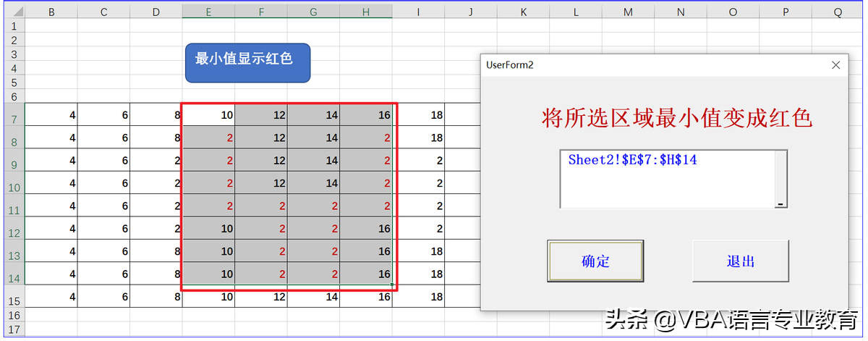Select cell H14 containing 16

coord(366,274)
